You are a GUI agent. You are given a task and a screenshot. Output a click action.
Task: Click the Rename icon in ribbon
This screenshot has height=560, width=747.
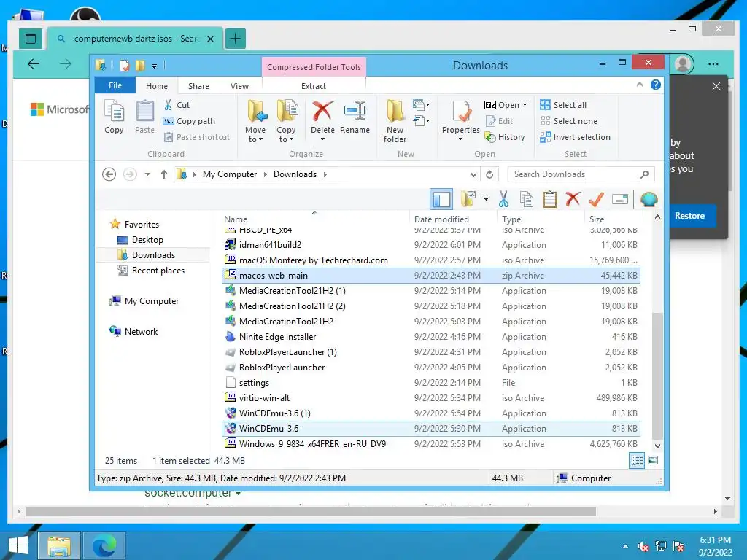(355, 117)
